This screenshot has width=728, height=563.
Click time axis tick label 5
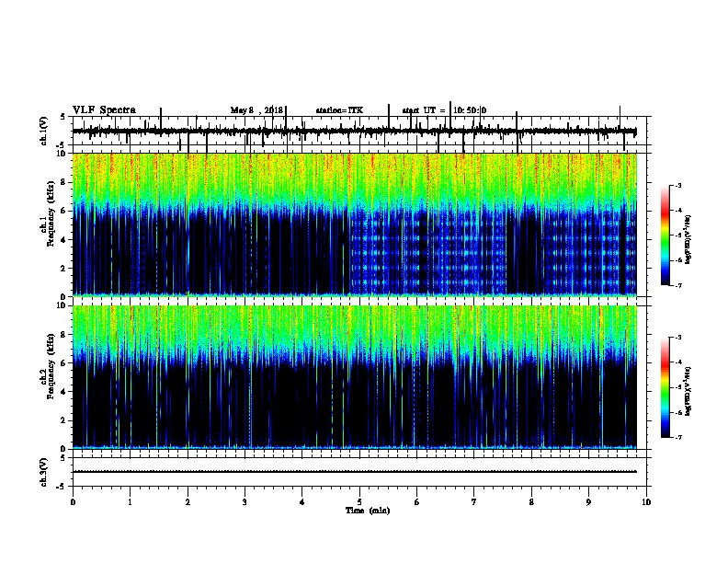(359, 502)
